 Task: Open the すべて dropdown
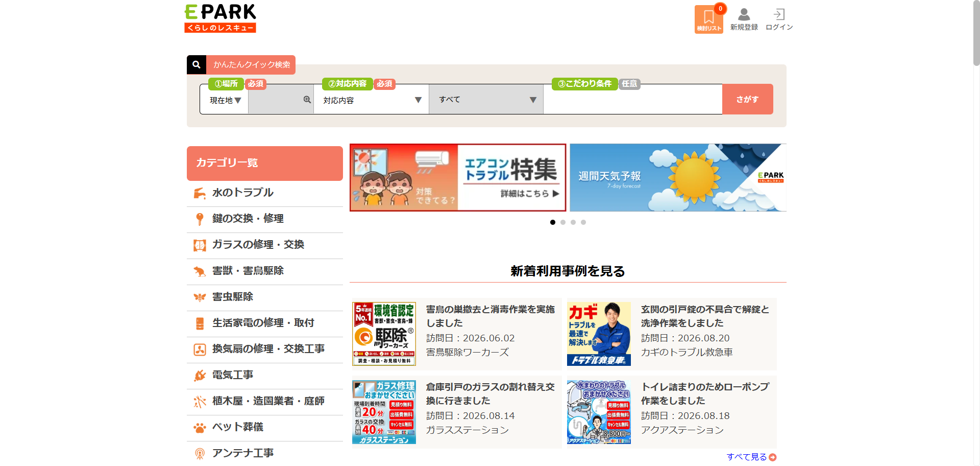tap(486, 99)
